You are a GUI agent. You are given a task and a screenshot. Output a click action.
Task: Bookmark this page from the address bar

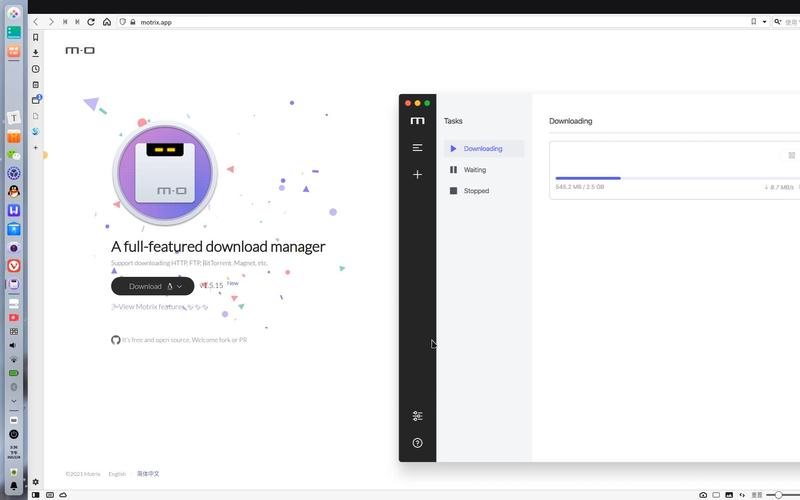[x=754, y=22]
